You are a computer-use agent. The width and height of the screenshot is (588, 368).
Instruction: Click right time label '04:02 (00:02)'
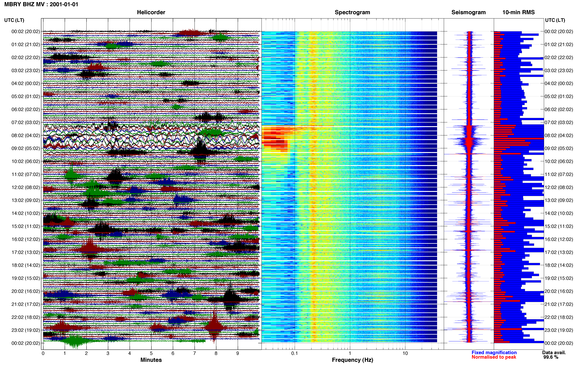(559, 83)
